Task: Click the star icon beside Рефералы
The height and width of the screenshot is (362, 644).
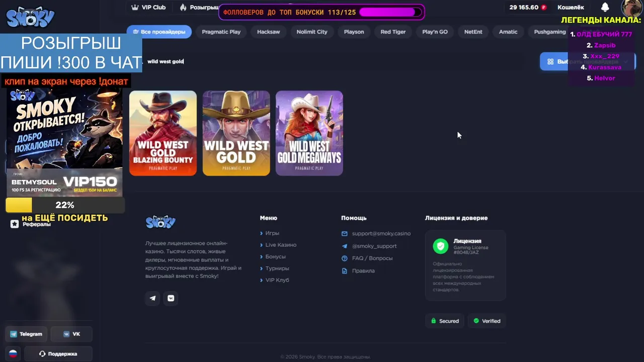Action: (x=15, y=224)
